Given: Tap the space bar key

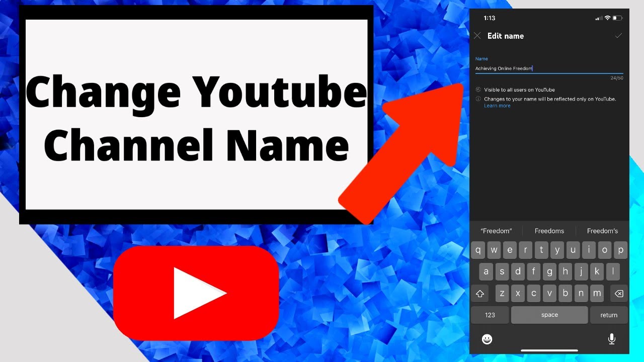Looking at the screenshot, I should 549,315.
